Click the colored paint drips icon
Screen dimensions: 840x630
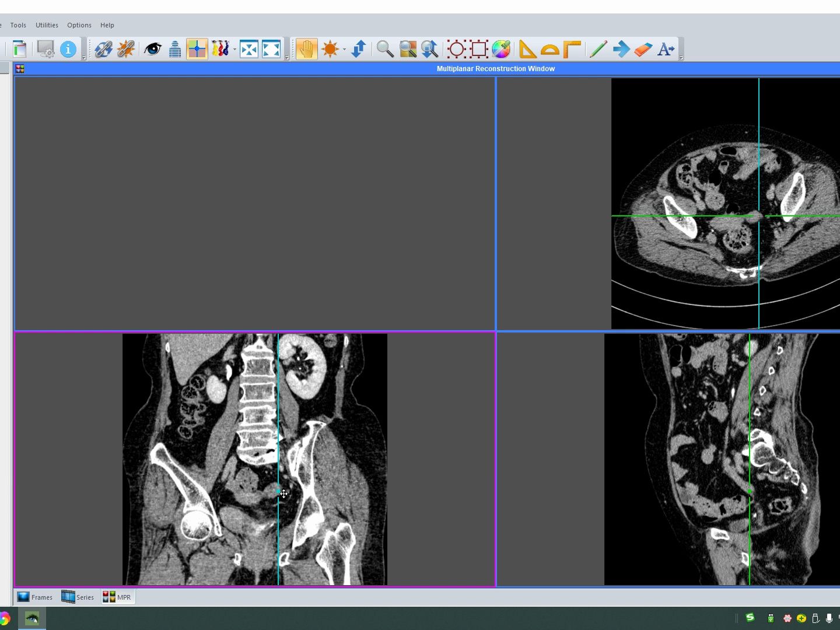(220, 49)
